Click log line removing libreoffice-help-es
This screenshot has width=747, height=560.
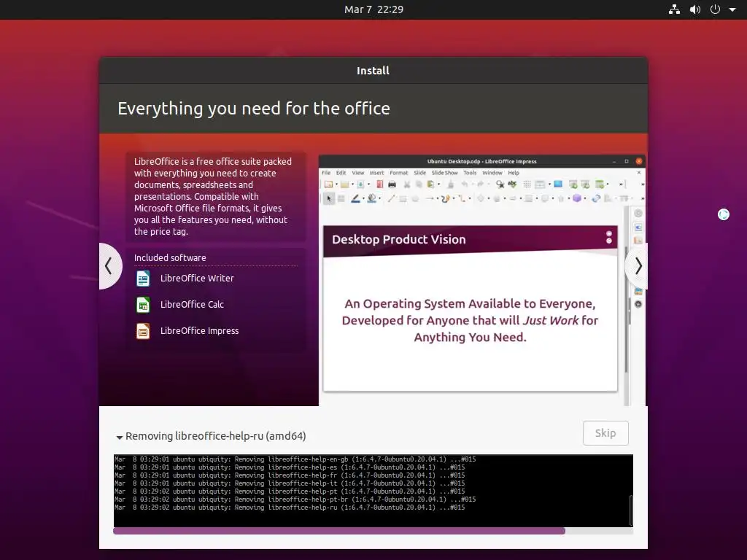(289, 467)
